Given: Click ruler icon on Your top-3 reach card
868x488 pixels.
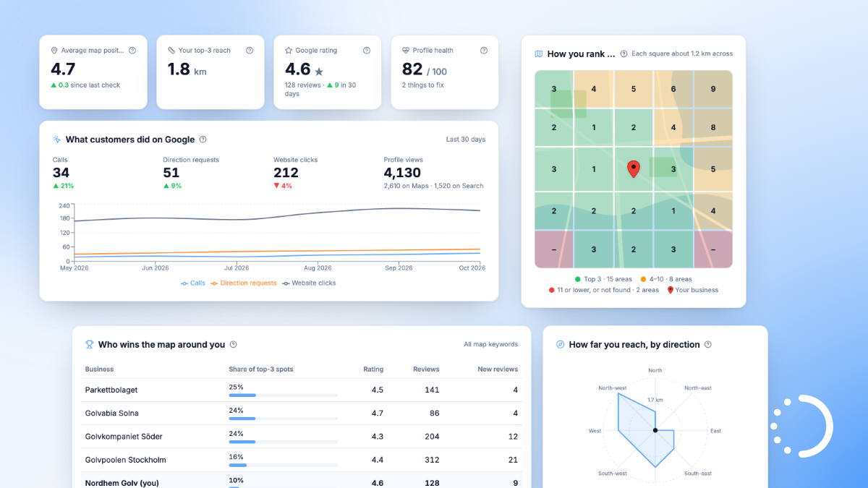Looking at the screenshot, I should [171, 51].
